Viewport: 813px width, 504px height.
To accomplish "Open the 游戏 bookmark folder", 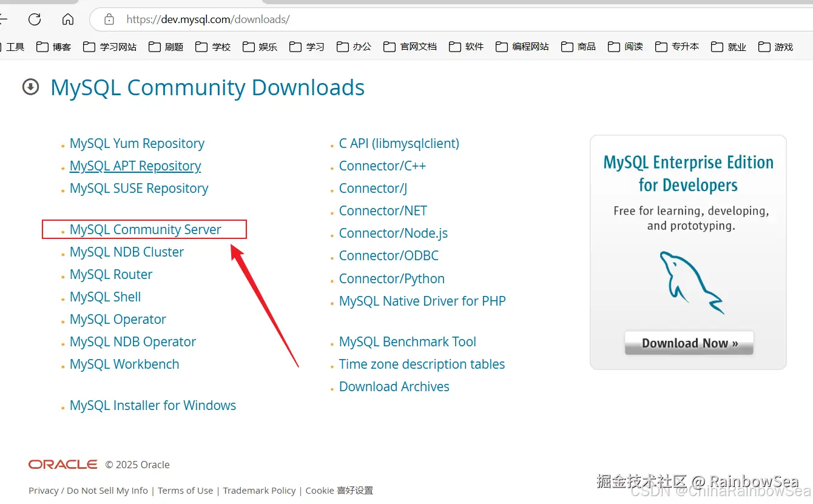I will [x=775, y=47].
